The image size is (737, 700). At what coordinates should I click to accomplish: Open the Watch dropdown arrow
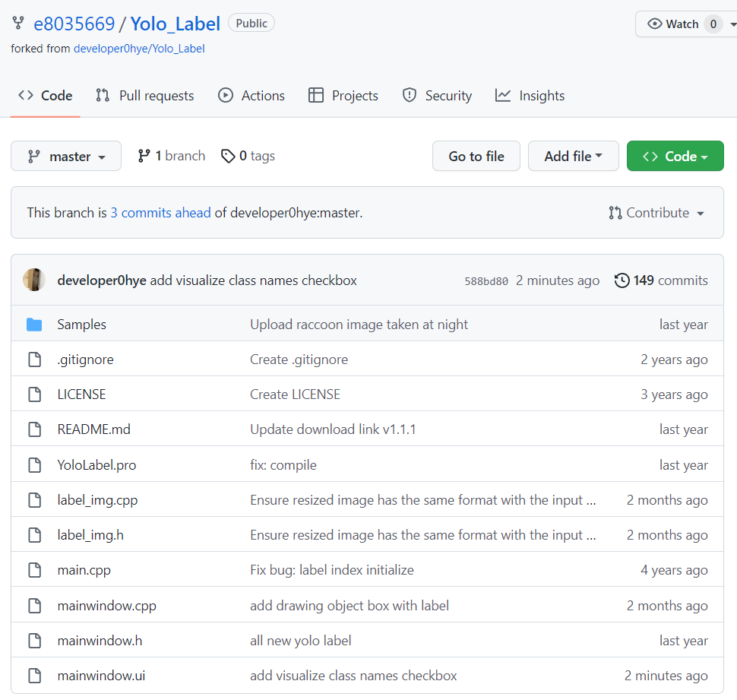pyautogui.click(x=732, y=24)
